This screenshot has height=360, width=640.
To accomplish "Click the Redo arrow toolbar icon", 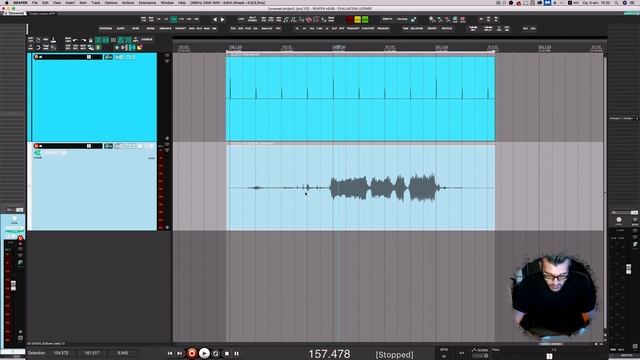I will [83, 40].
